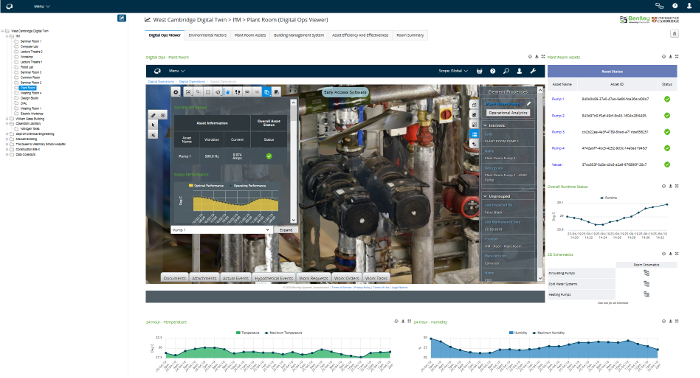Open the Documents tab below the viewer
The height and width of the screenshot is (378, 700).
[175, 278]
